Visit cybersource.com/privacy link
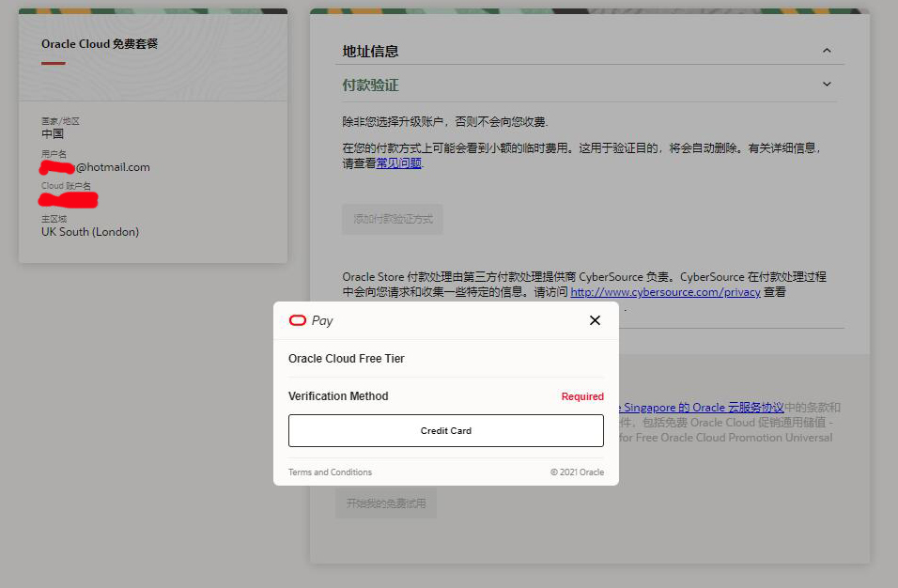898x588 pixels. [665, 292]
